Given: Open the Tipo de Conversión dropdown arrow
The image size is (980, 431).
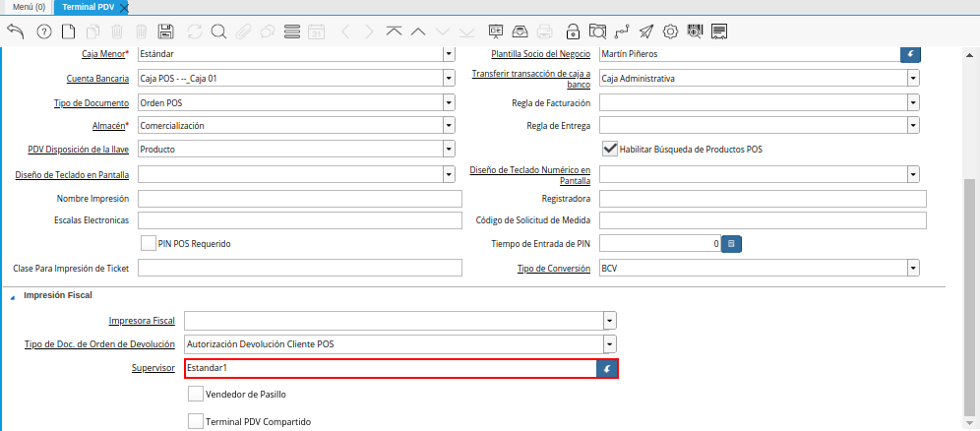Looking at the screenshot, I should coord(914,268).
